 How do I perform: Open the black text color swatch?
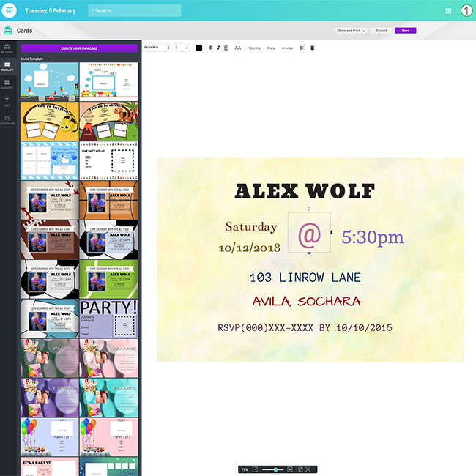click(x=198, y=48)
